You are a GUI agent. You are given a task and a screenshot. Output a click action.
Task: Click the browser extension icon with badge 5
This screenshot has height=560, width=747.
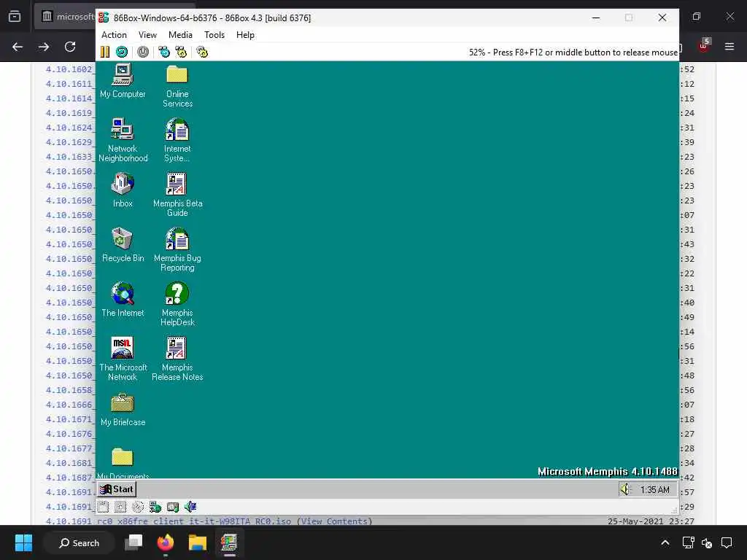tap(704, 45)
